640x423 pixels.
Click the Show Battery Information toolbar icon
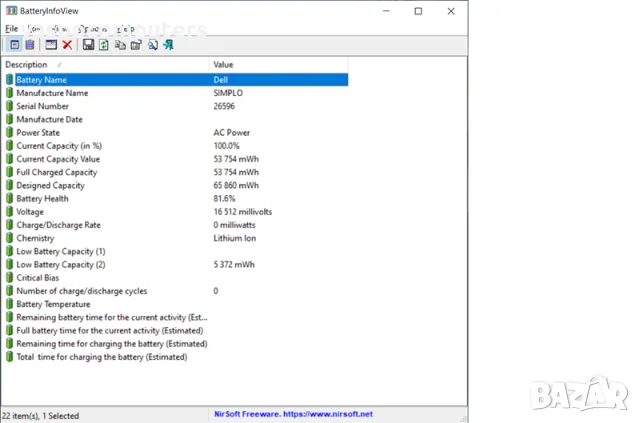coord(14,45)
